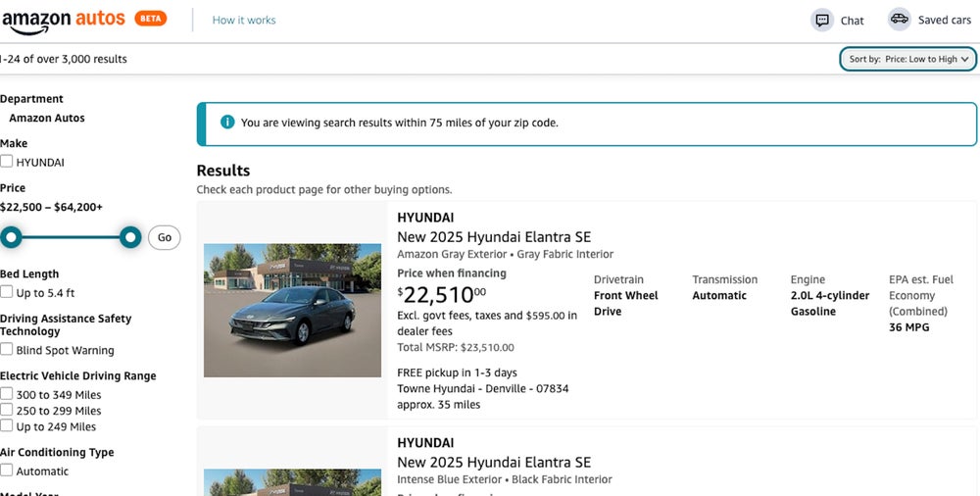Screen dimensions: 980x496
Task: Click Price when financing label
Action: (x=452, y=273)
